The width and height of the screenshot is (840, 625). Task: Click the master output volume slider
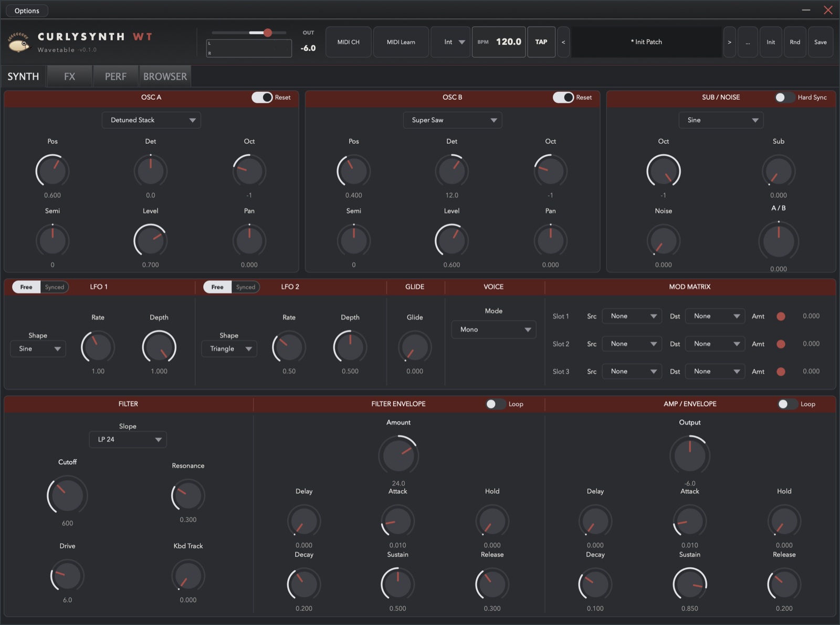pyautogui.click(x=249, y=33)
